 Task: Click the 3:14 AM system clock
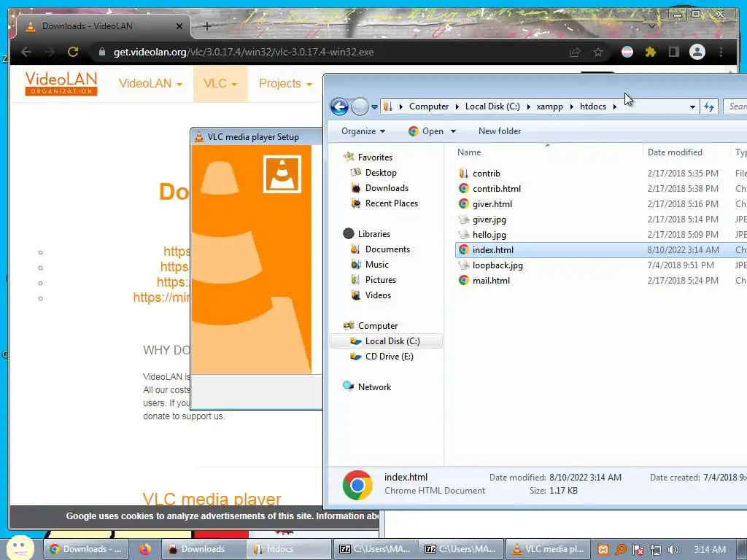tap(709, 550)
